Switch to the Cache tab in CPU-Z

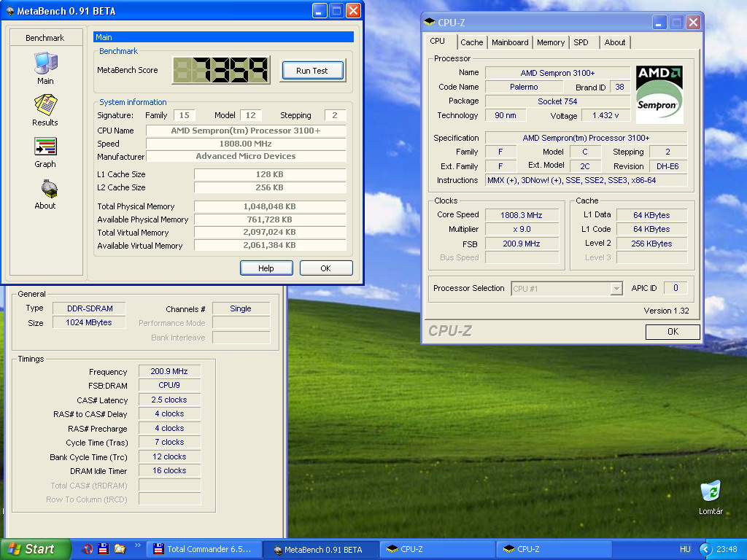tap(472, 42)
